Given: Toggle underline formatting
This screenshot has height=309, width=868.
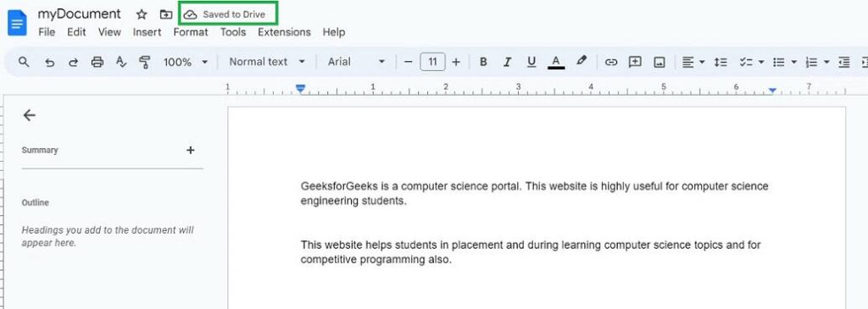Looking at the screenshot, I should tap(531, 62).
